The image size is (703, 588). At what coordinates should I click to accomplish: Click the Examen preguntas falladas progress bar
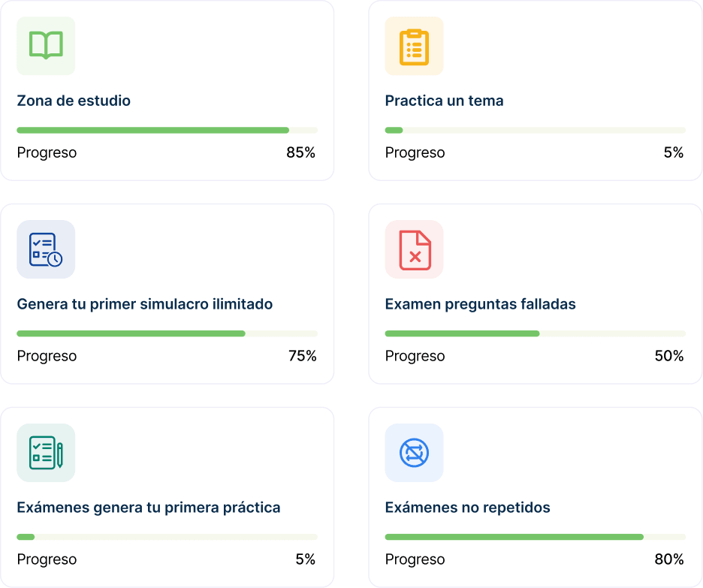coord(535,333)
